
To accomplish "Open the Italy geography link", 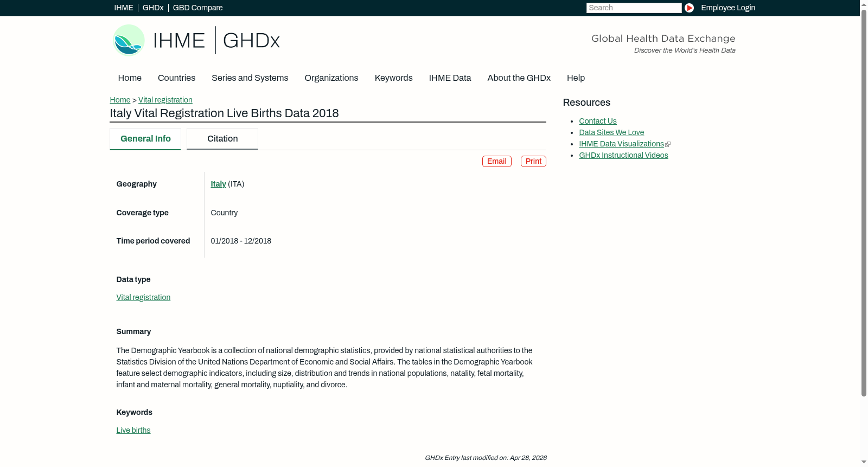I will coord(218,184).
